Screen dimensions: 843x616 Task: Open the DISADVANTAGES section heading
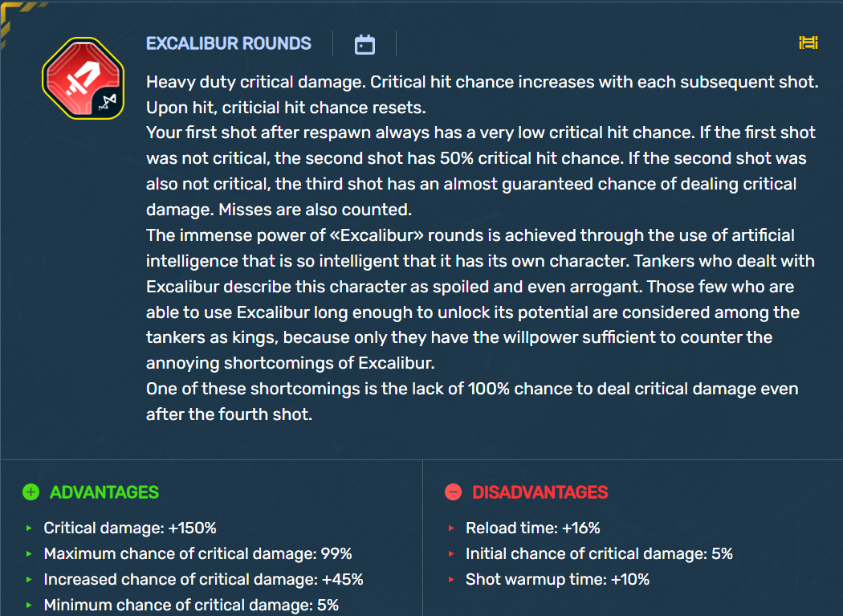pos(540,492)
